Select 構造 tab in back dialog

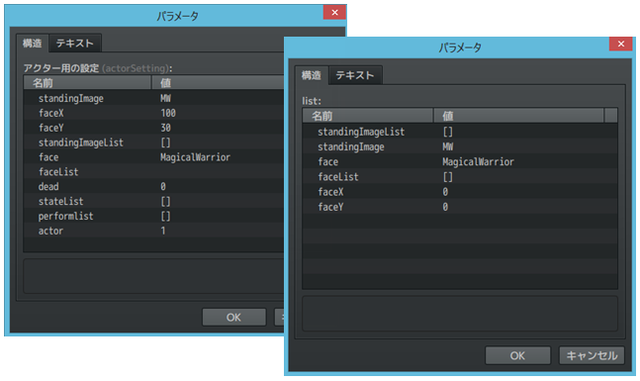click(x=32, y=43)
